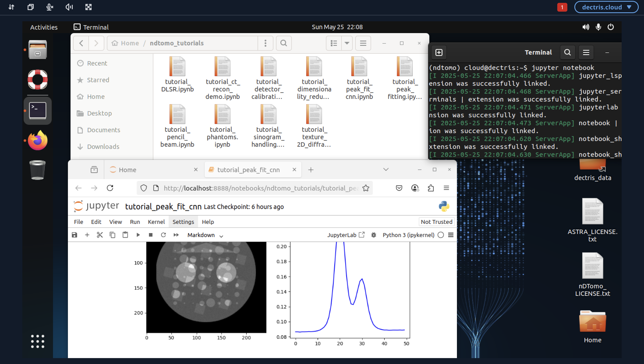Select tutorial_DLSR.ipynb file
Image resolution: width=644 pixels, height=364 pixels.
coord(177,75)
